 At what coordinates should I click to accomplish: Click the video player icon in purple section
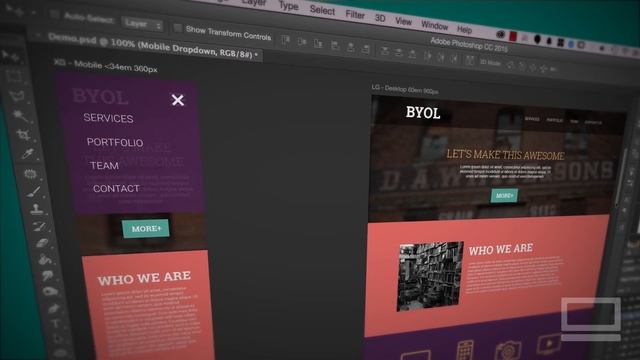[x=549, y=344]
